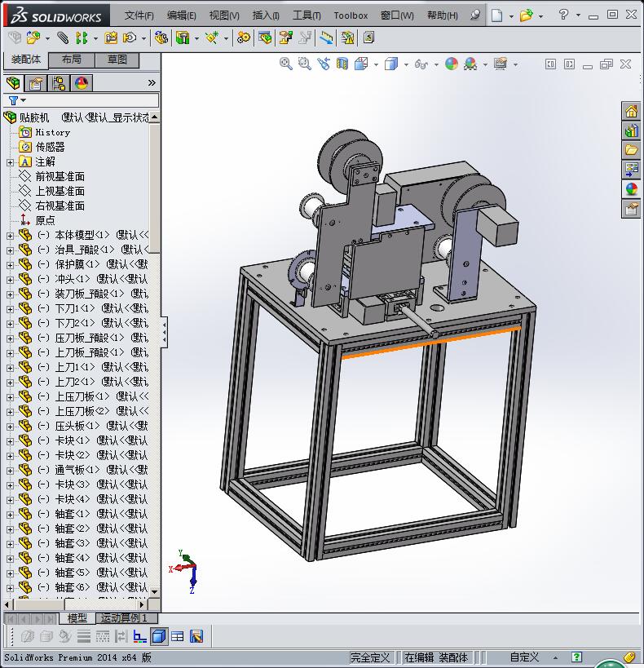Expand the 本体模型<1> component
The image size is (644, 668).
(11, 236)
